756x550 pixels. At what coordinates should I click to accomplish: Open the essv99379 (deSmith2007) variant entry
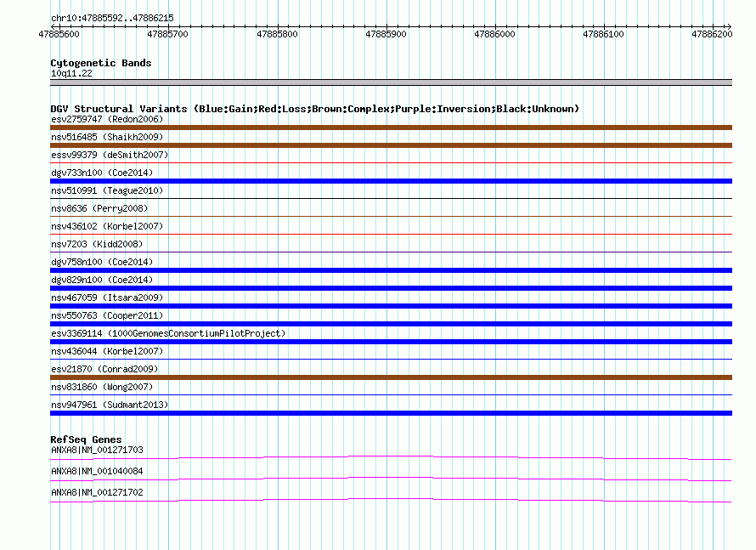point(110,155)
